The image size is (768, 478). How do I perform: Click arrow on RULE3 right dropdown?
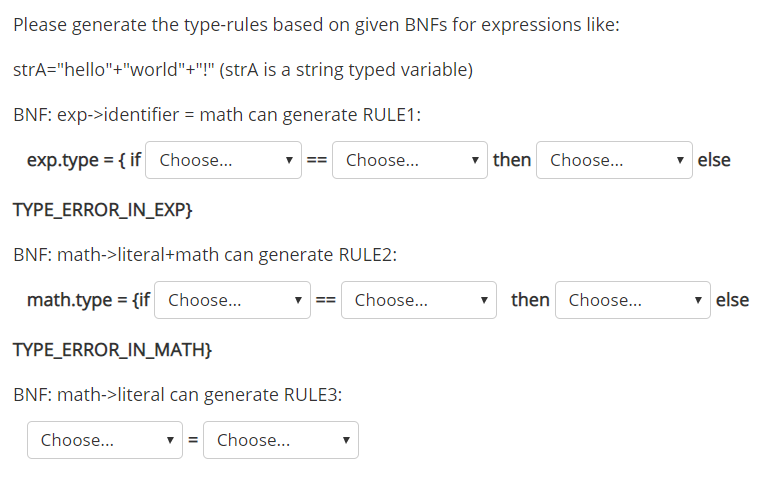(346, 440)
